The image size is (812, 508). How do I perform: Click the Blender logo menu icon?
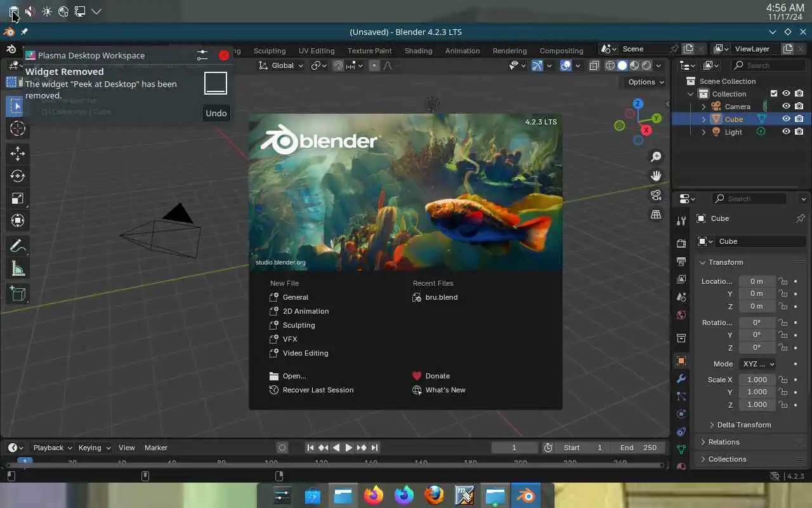coord(11,50)
